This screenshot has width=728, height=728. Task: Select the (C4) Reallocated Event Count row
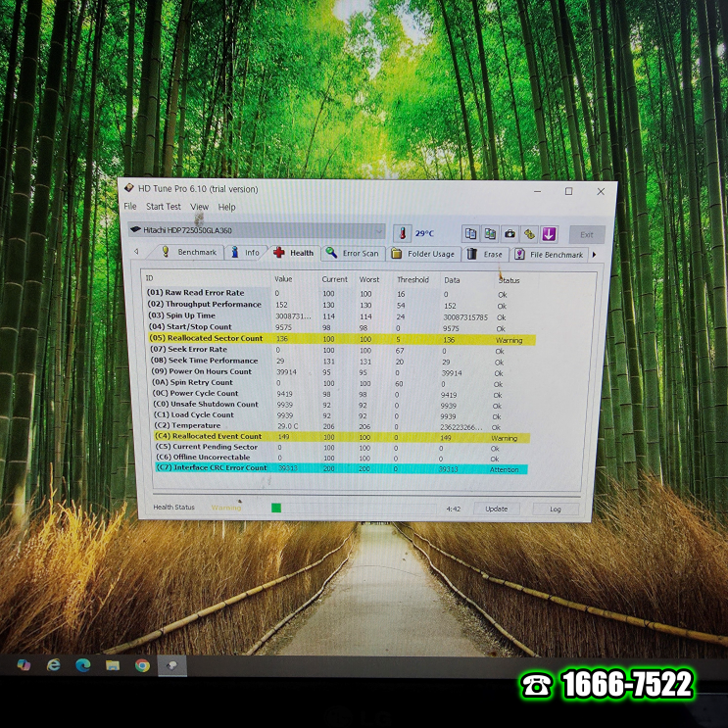pos(342,437)
